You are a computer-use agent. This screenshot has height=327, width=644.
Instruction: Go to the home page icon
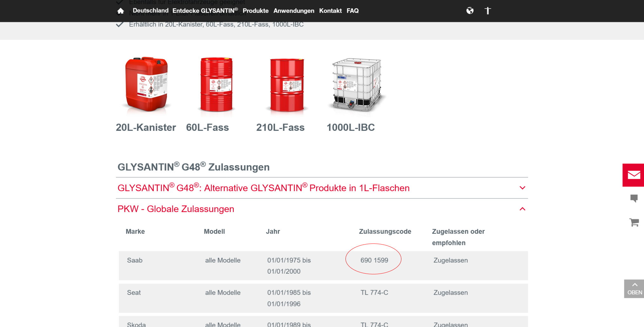[x=120, y=11]
